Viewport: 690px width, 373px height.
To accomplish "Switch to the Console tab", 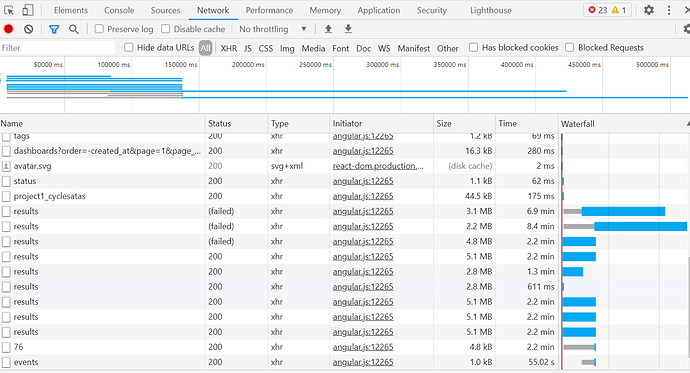I will click(119, 10).
